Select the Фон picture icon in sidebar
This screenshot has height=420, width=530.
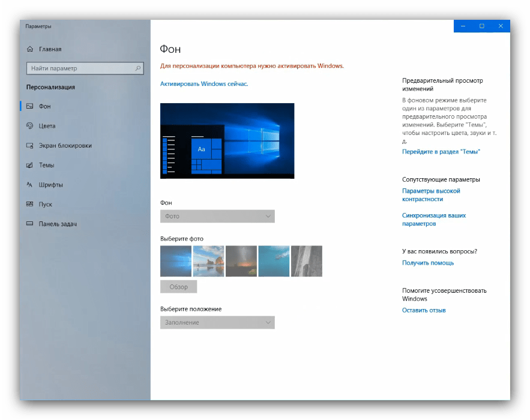(29, 106)
